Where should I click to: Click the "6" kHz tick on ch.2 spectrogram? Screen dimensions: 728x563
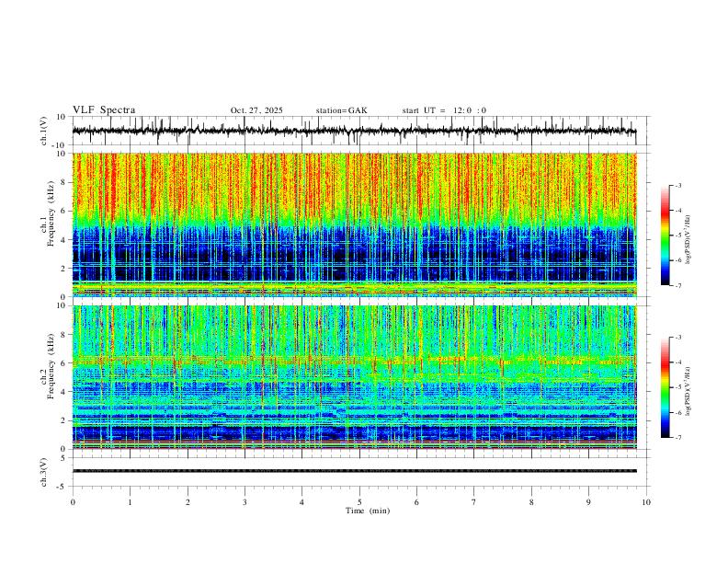(x=64, y=363)
